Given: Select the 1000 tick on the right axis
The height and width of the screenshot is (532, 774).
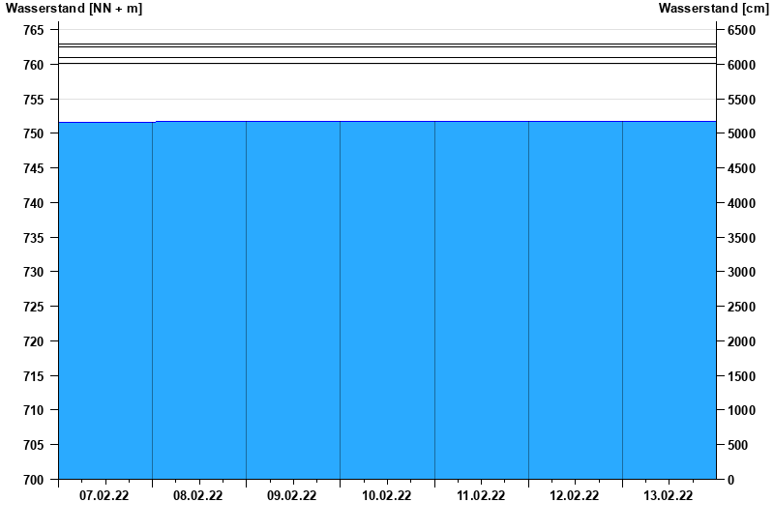Looking at the screenshot, I should 742,410.
